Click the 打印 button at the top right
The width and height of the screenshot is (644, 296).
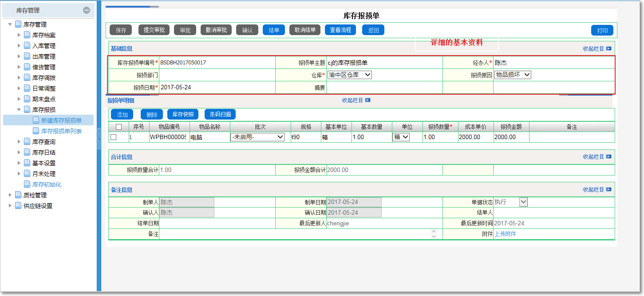602,30
